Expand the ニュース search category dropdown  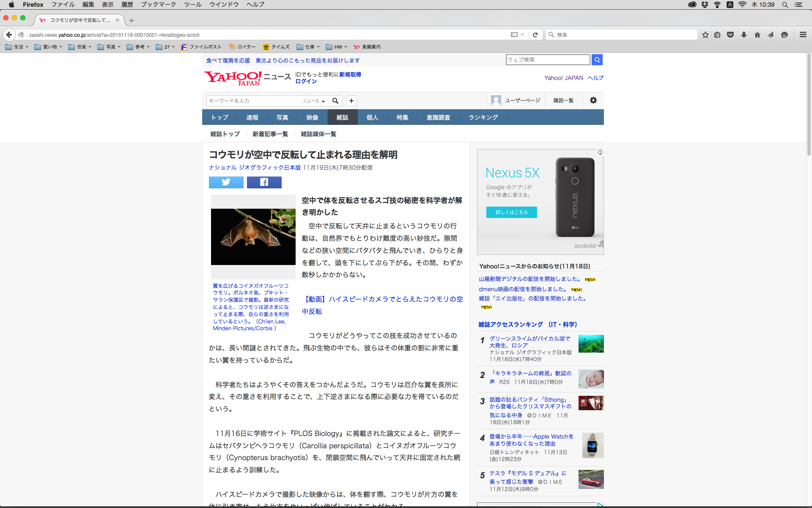click(314, 101)
